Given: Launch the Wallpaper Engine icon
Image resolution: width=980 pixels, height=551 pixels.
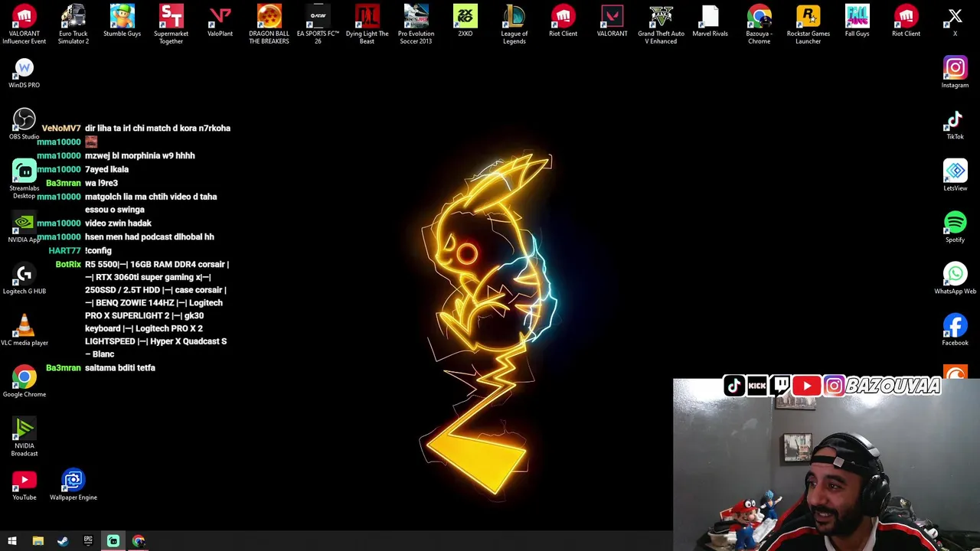Looking at the screenshot, I should (x=73, y=484).
